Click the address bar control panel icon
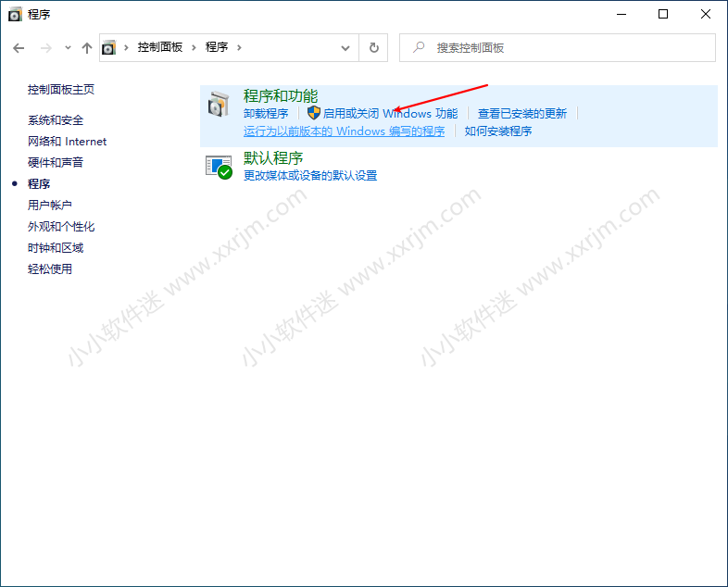This screenshot has height=587, width=728. pos(108,47)
